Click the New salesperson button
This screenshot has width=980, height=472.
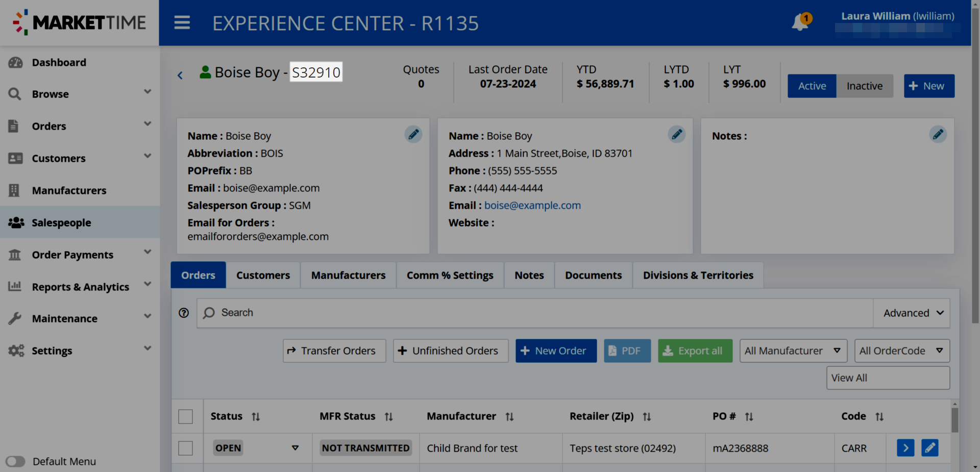point(929,86)
